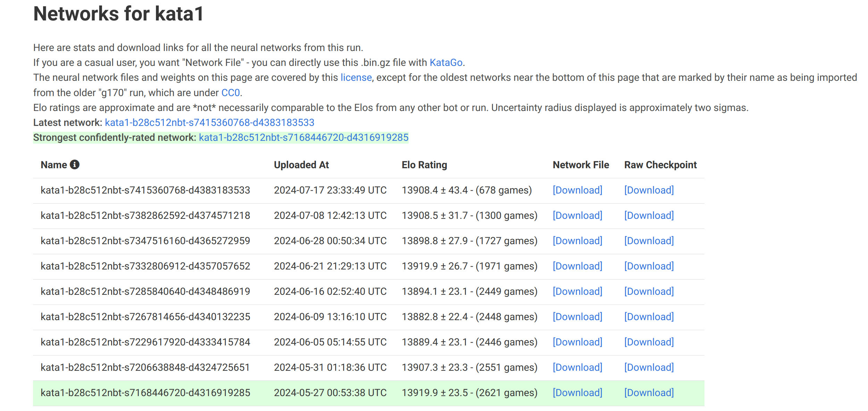Select name cell kata1-b28c512nbt-s7267814656-d4340132235
Image resolution: width=868 pixels, height=411 pixels.
click(x=145, y=317)
